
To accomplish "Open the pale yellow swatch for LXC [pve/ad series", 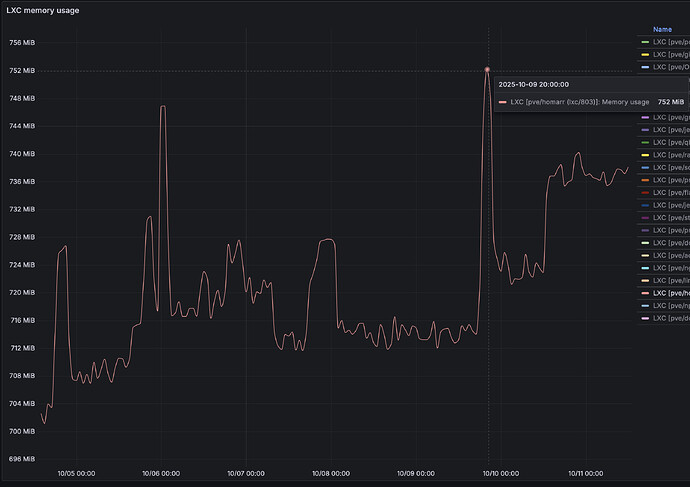I will click(x=645, y=256).
